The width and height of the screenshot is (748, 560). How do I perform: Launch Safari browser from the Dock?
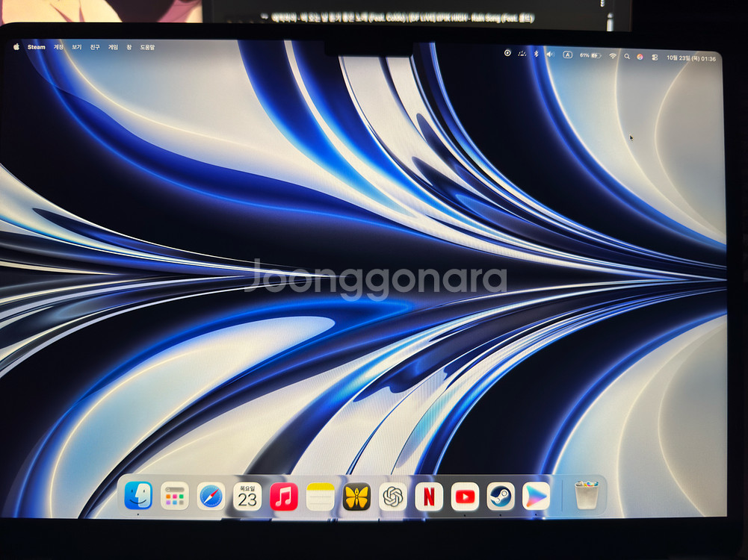pos(211,496)
